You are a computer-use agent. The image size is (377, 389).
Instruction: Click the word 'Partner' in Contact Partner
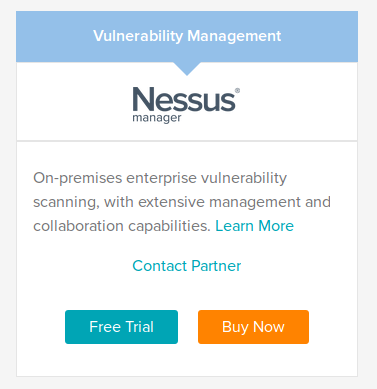216,266
